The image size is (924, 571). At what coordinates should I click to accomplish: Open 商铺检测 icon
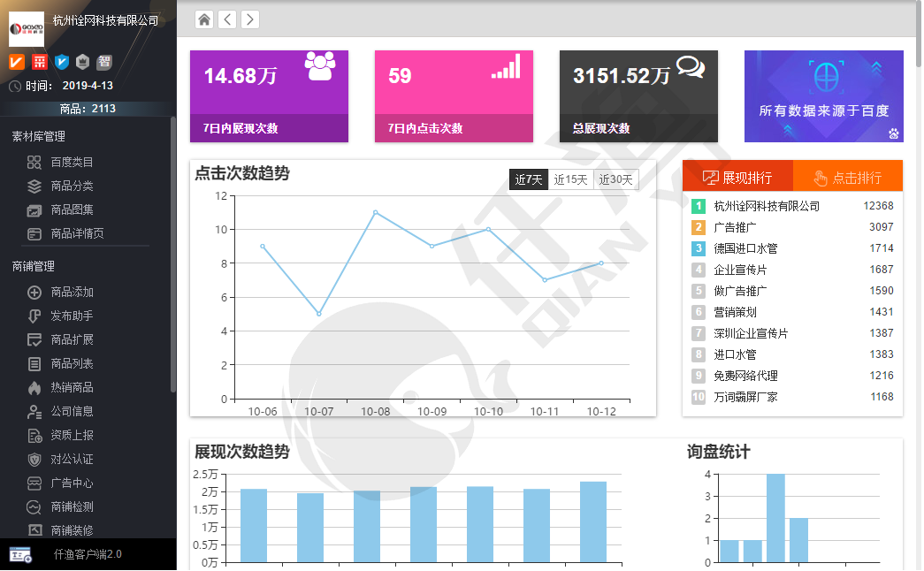pos(34,506)
